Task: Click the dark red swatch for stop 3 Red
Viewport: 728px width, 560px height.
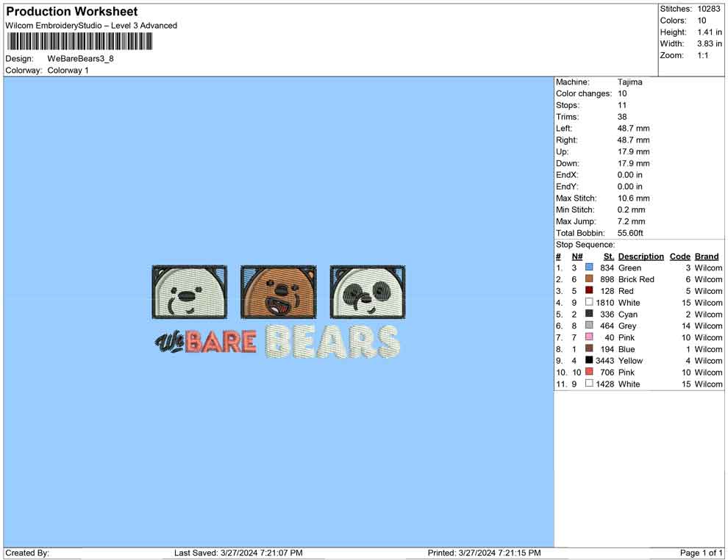Action: point(589,290)
